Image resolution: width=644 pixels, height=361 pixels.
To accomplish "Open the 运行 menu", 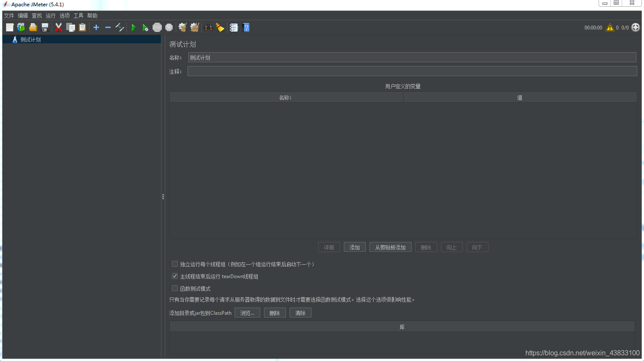I will pyautogui.click(x=50, y=16).
